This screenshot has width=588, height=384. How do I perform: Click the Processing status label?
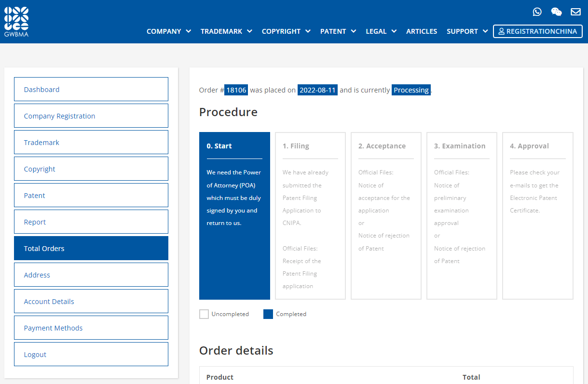point(411,90)
